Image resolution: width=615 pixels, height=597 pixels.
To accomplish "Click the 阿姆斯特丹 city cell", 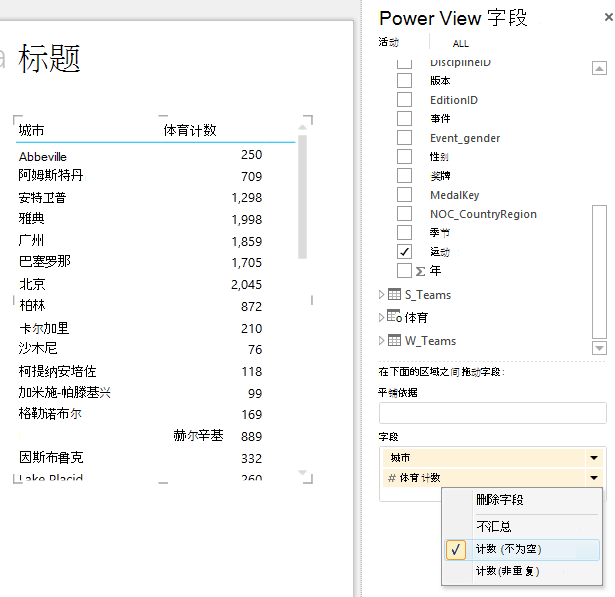I will 51,175.
